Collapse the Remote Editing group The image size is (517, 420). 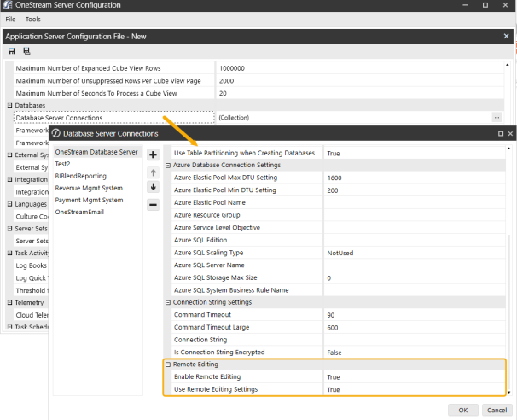[x=168, y=365]
